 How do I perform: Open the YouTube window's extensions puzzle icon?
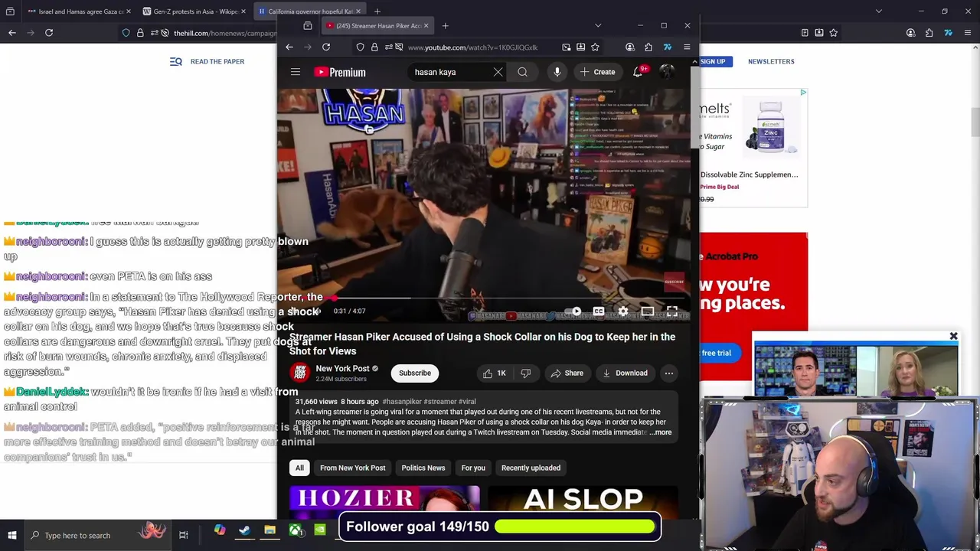click(648, 47)
